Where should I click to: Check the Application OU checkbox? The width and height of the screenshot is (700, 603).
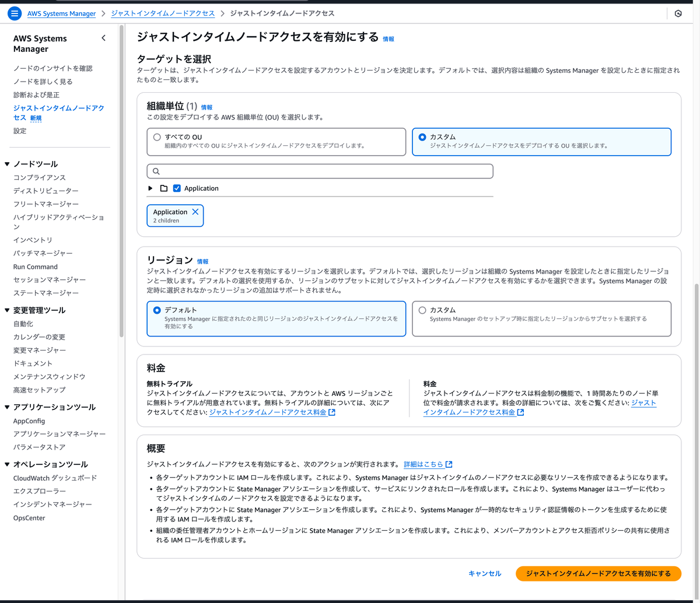(x=177, y=188)
